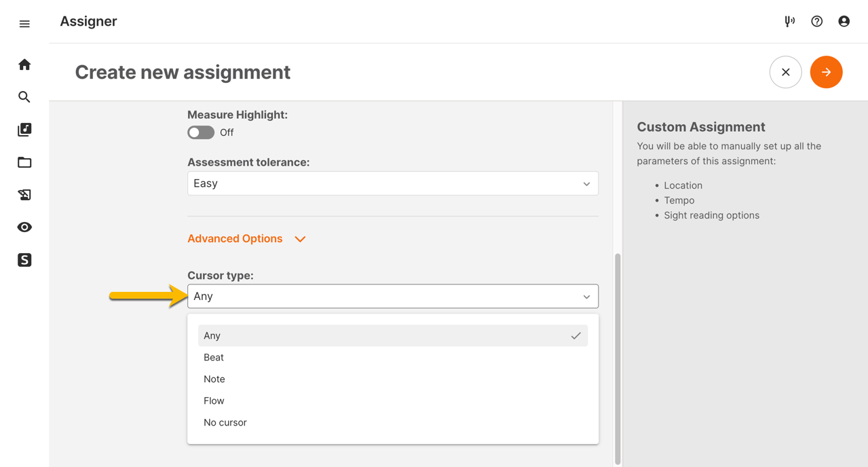Open the hamburger menu

coord(24,24)
